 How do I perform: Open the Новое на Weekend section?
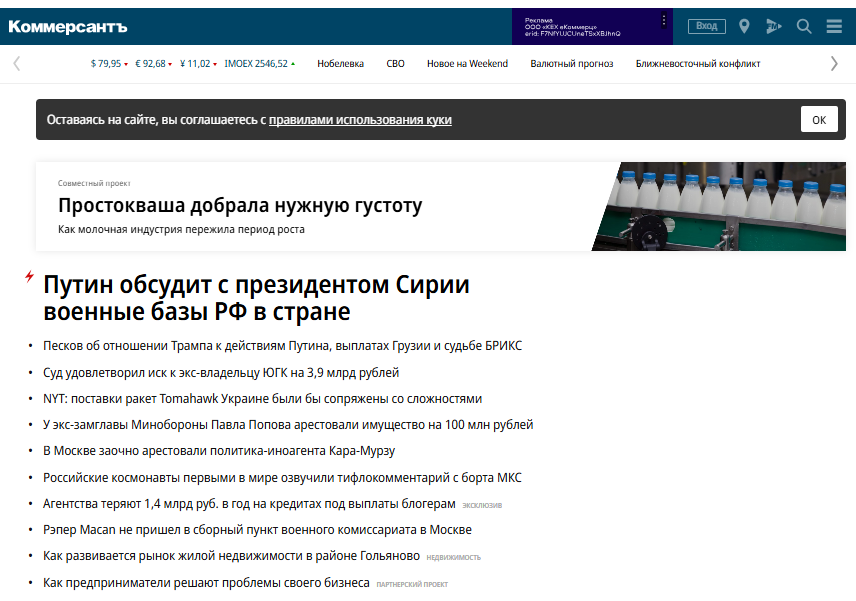coord(467,62)
